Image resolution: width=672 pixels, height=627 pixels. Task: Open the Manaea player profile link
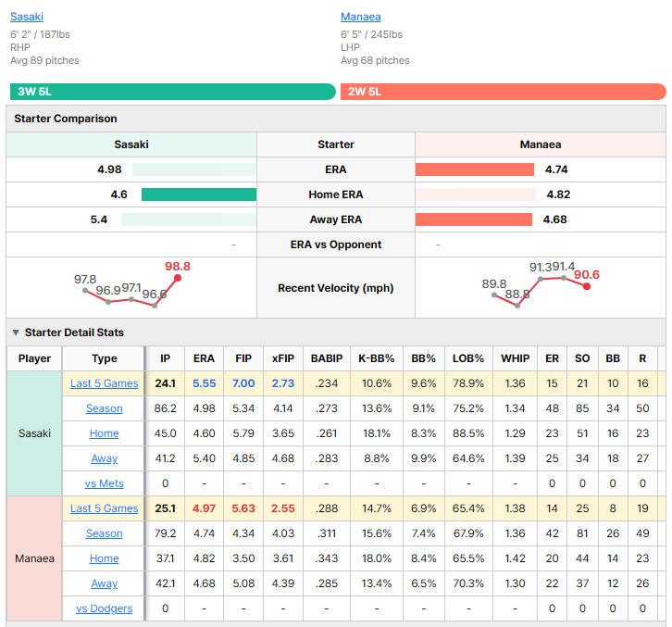[360, 17]
